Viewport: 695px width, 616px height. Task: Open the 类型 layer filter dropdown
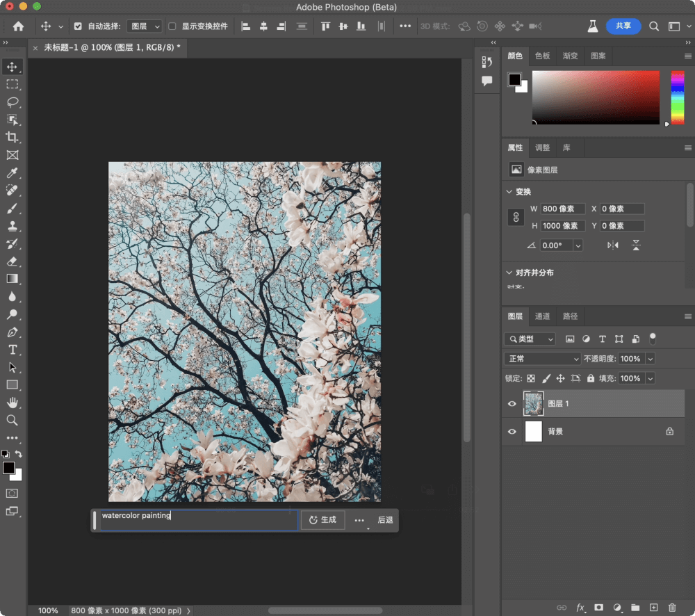pyautogui.click(x=530, y=339)
